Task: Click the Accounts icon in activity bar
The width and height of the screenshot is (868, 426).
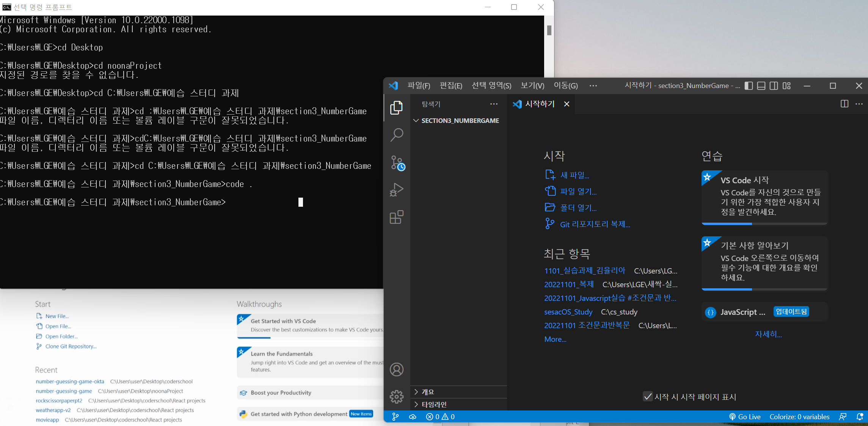Action: point(396,369)
